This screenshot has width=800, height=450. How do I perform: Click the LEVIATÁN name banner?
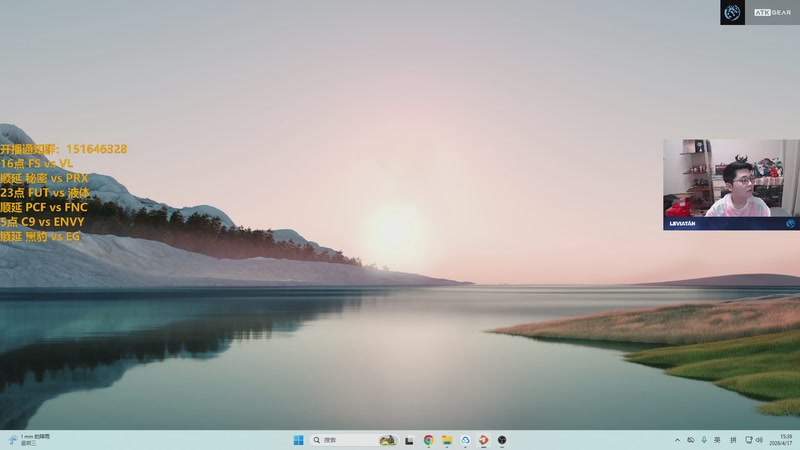coord(731,223)
